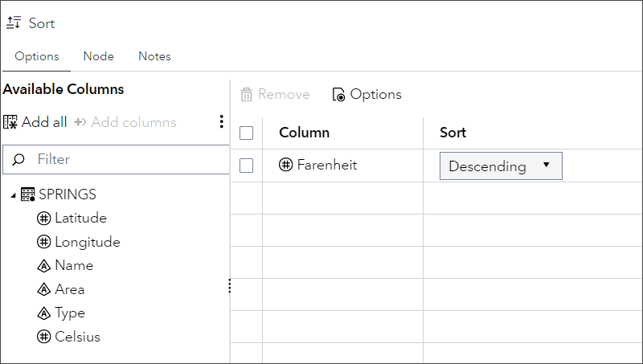This screenshot has width=643, height=364.
Task: Click into the Filter text field
Action: (x=129, y=159)
